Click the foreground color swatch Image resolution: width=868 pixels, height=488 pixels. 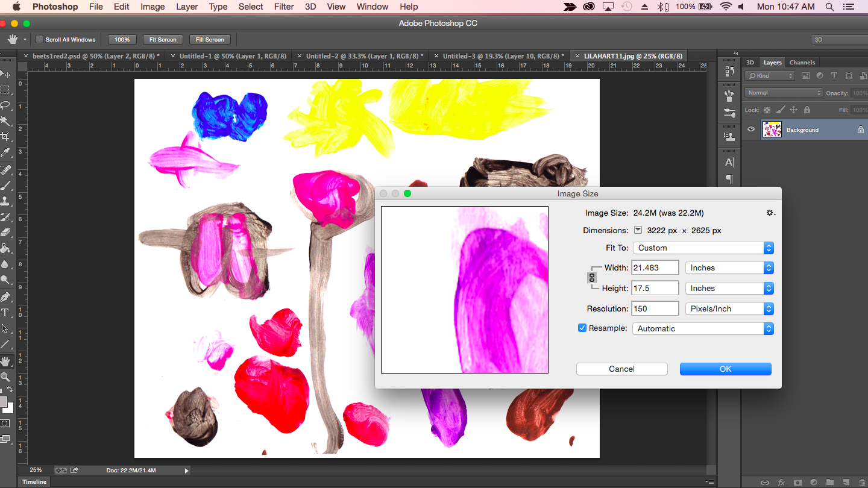pos(3,402)
